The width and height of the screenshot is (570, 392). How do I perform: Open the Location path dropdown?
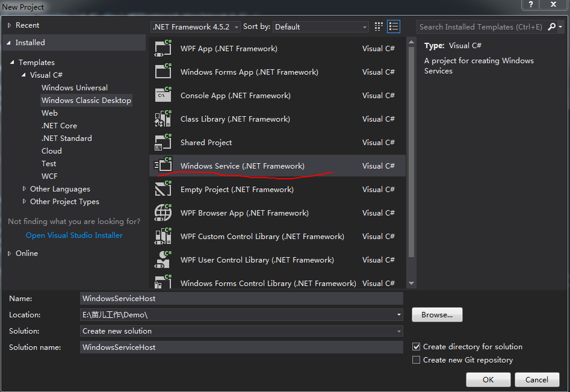399,315
